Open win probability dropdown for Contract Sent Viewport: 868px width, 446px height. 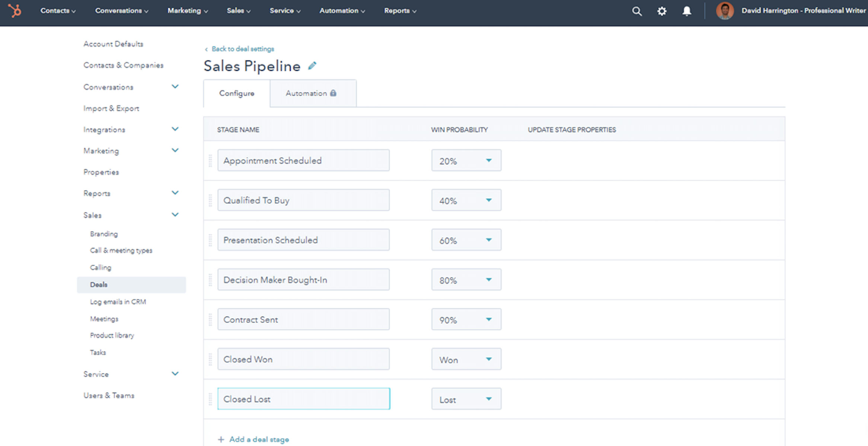(x=466, y=319)
